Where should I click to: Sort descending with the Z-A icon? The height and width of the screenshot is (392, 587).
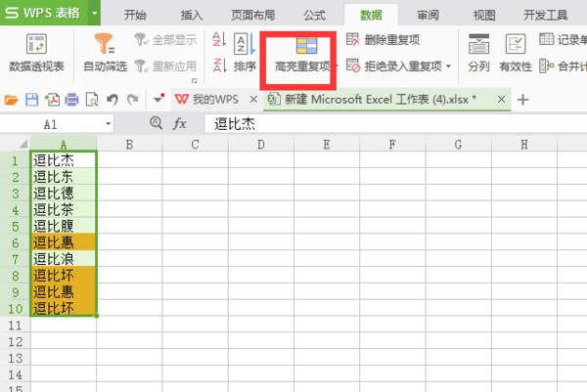(219, 65)
